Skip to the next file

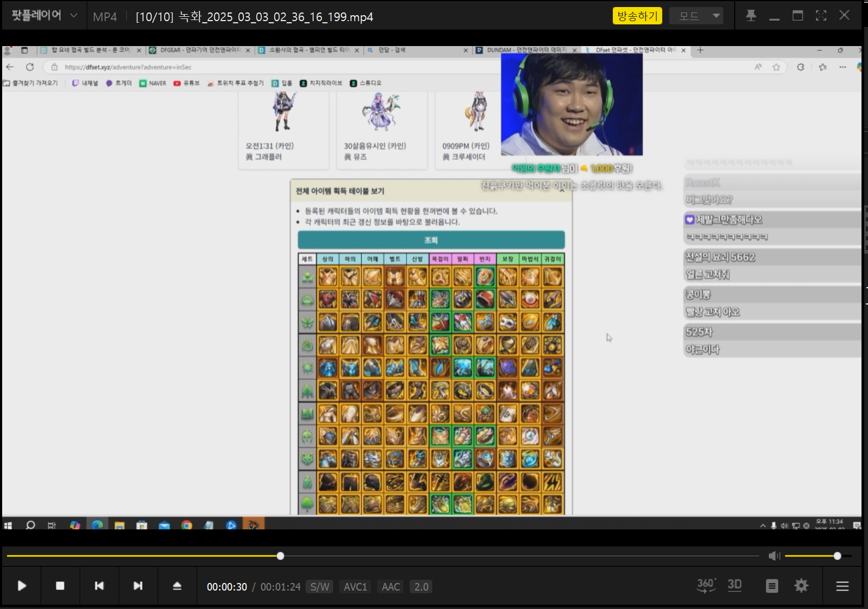coord(138,586)
